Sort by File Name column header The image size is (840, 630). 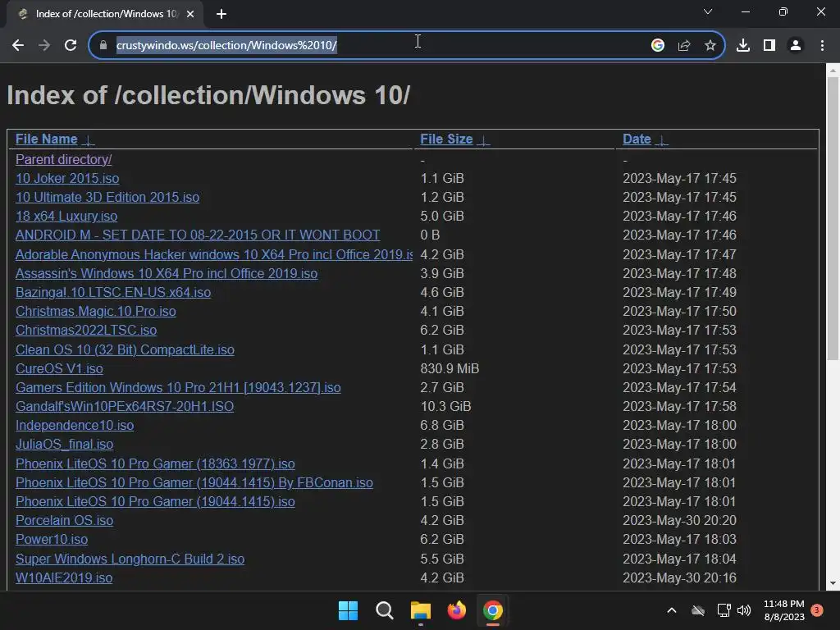46,139
